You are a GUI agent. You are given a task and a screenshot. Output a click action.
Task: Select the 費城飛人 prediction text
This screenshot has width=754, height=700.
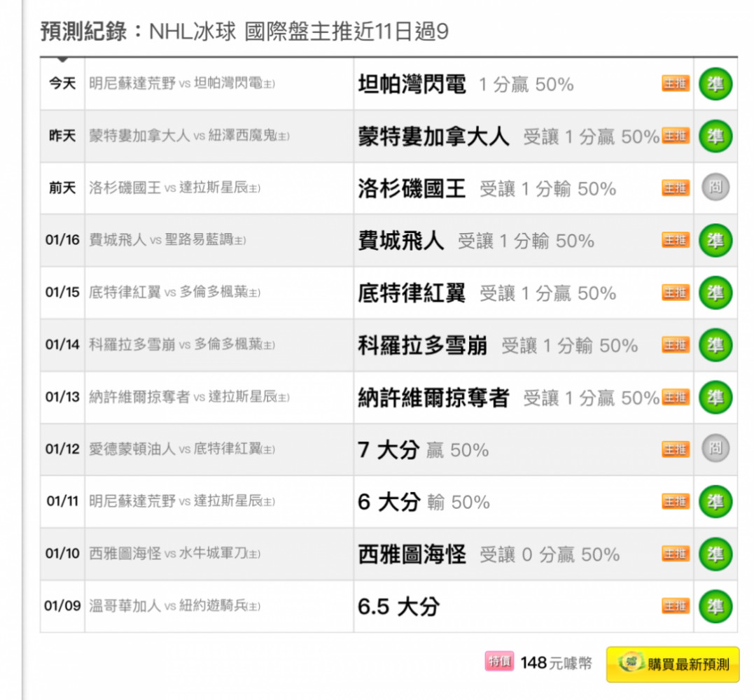[401, 241]
